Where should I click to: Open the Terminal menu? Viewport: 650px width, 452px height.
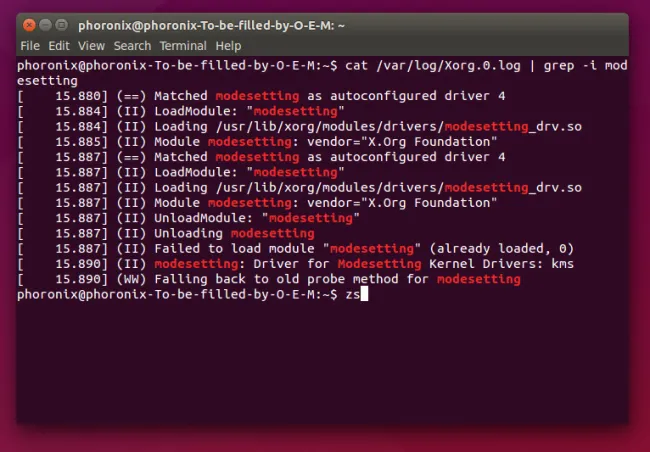click(183, 46)
